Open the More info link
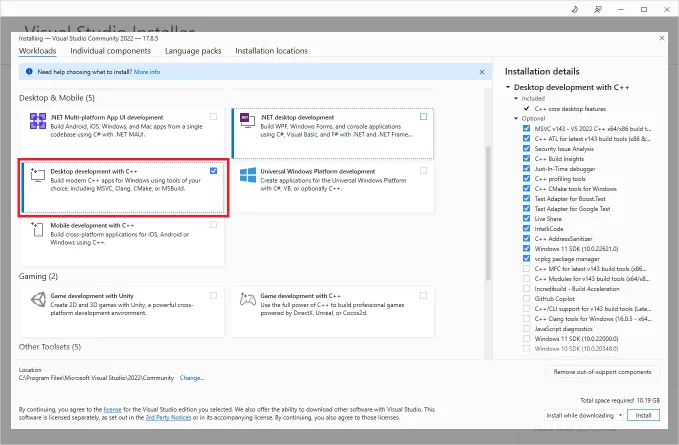The width and height of the screenshot is (679, 445). coord(147,72)
